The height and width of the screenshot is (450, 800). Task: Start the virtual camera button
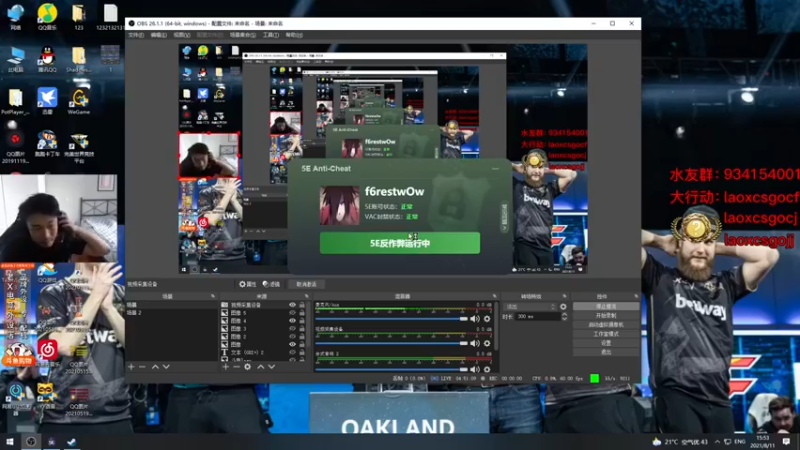pos(606,324)
